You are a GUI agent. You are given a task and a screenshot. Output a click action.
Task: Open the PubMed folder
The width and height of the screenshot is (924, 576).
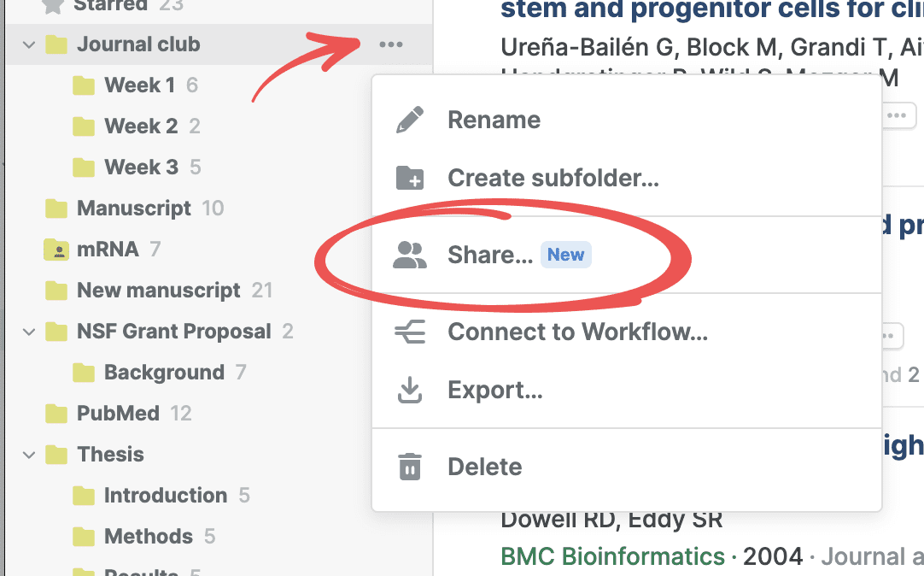tap(118, 414)
